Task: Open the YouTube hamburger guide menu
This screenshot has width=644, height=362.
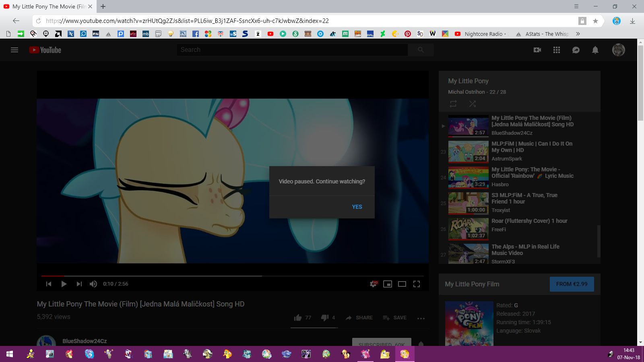Action: [x=14, y=50]
